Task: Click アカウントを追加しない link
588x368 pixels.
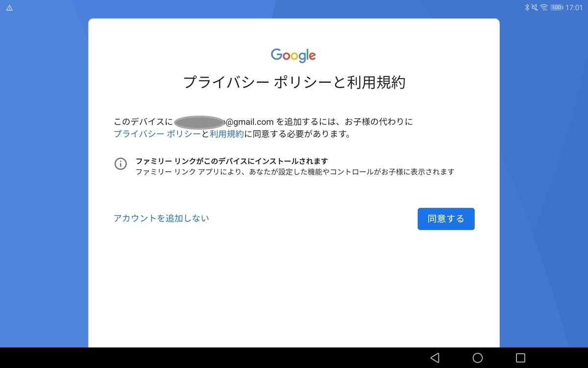Action: [x=161, y=218]
